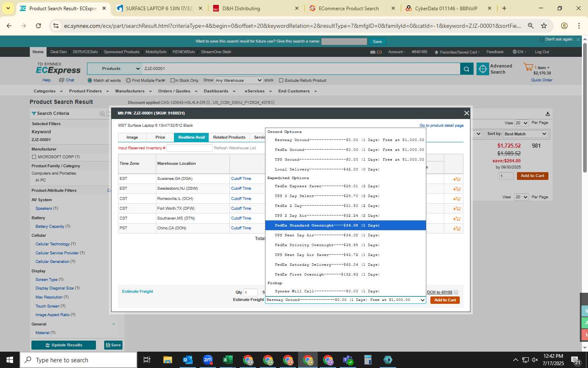Open Microsoft Teams from the taskbar
This screenshot has width=588, height=368.
[x=348, y=360]
